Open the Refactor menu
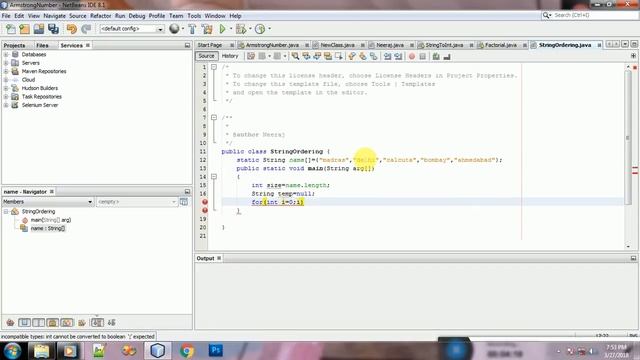Screen dimensions: 640x360 pos(100,16)
